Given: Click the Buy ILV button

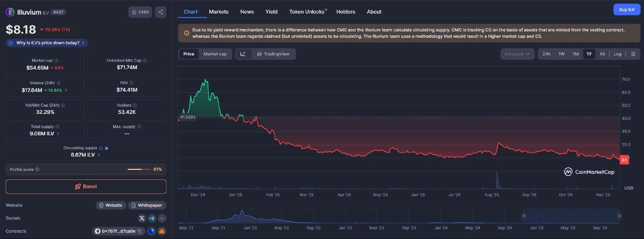Looking at the screenshot, I should 627,10.
